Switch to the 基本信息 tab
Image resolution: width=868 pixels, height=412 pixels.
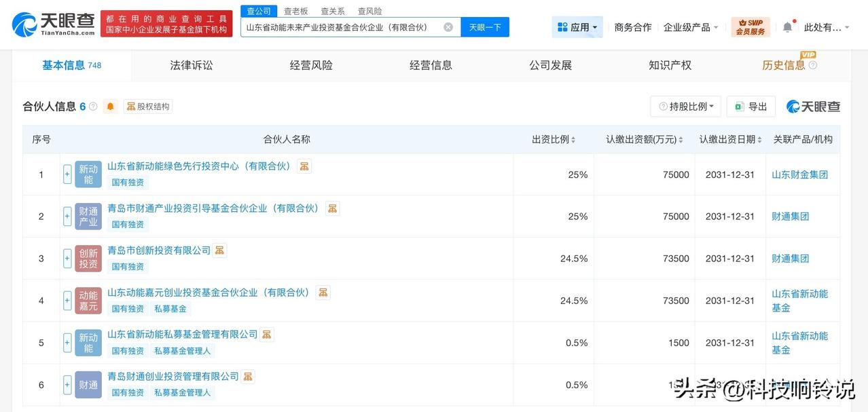tap(71, 65)
